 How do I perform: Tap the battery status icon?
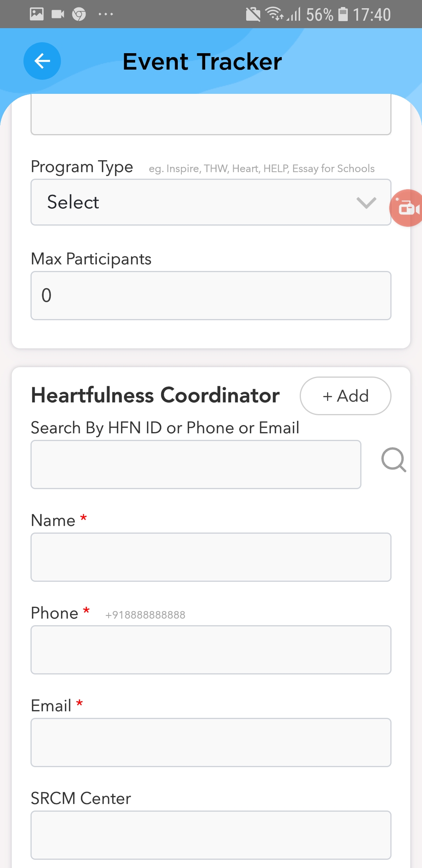click(343, 14)
